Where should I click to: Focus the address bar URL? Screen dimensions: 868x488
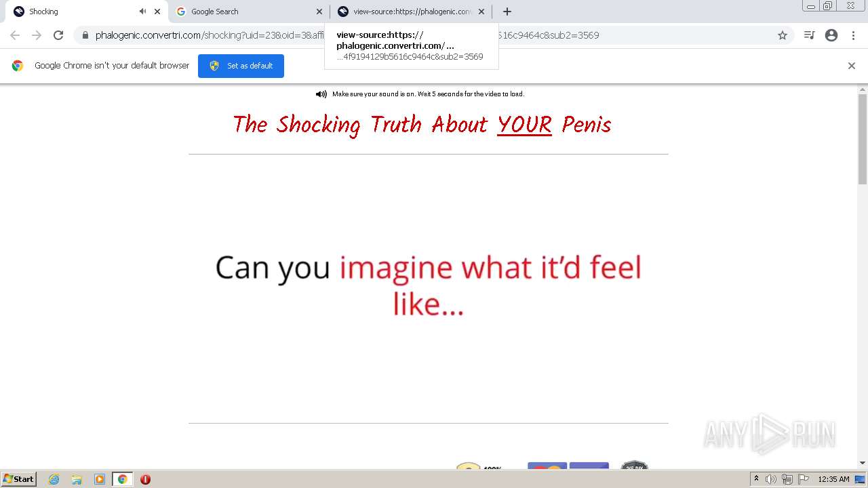coord(347,35)
